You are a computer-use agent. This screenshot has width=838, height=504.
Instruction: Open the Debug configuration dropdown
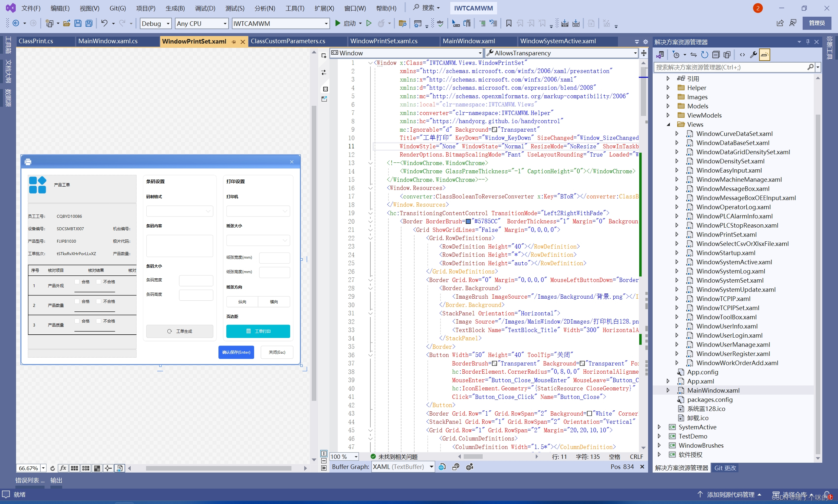pyautogui.click(x=156, y=24)
